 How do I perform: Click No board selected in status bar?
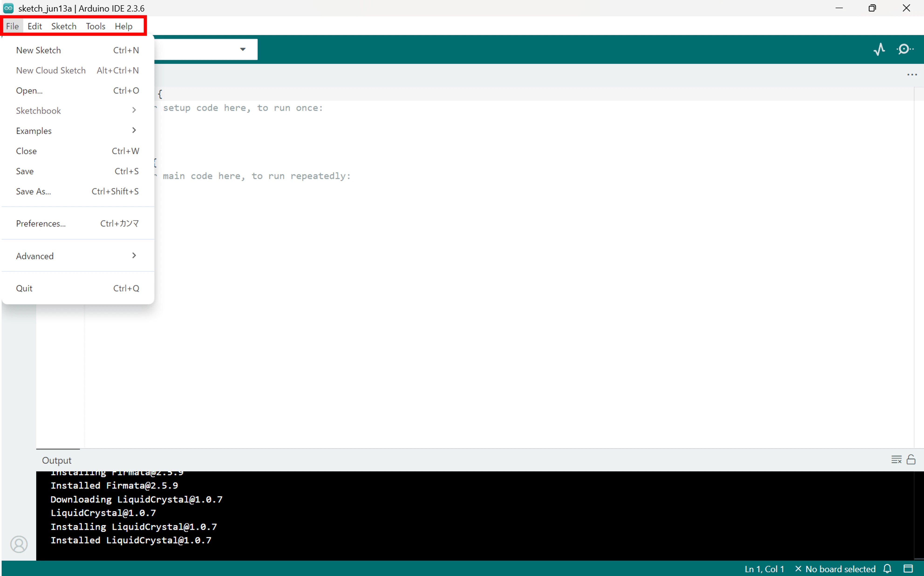point(840,569)
